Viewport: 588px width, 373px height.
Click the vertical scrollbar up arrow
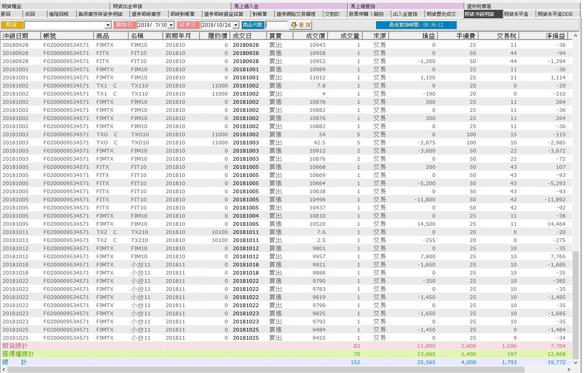[x=575, y=36]
